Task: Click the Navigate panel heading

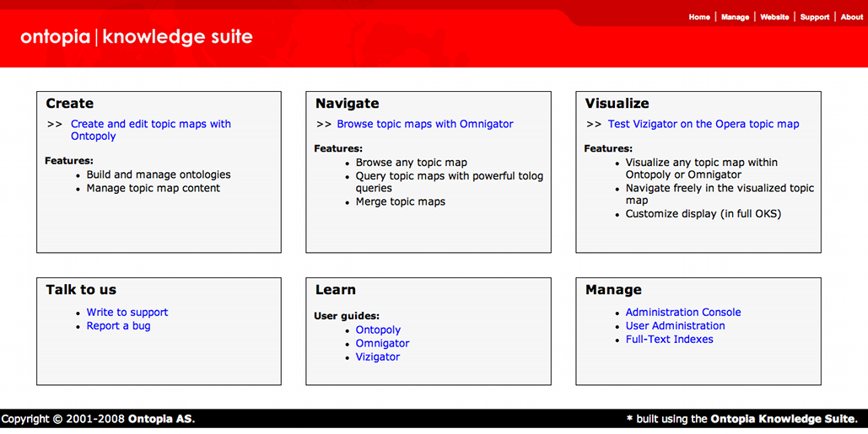Action: [x=347, y=104]
